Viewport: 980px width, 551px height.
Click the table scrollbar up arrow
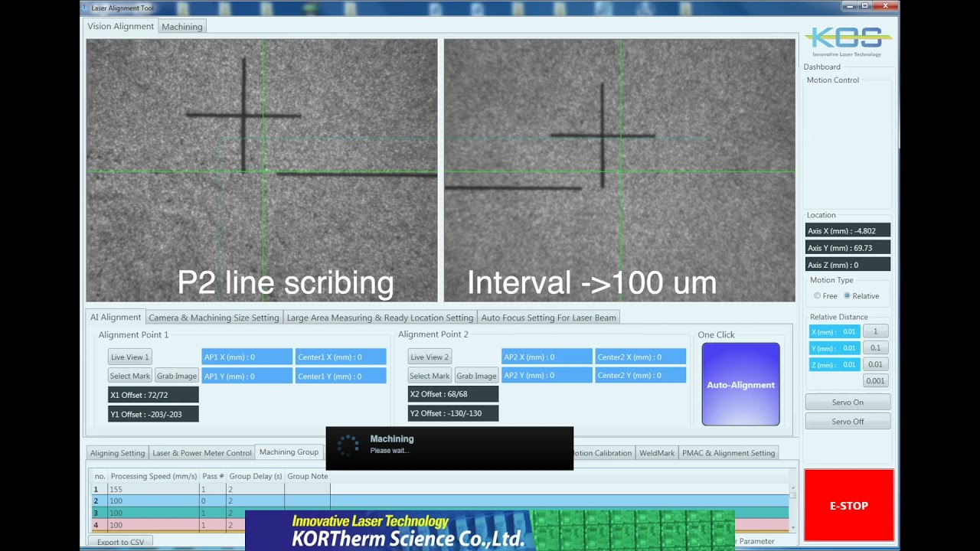[792, 487]
